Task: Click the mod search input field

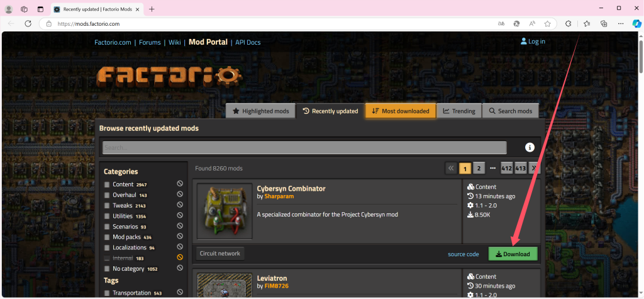Action: click(304, 147)
